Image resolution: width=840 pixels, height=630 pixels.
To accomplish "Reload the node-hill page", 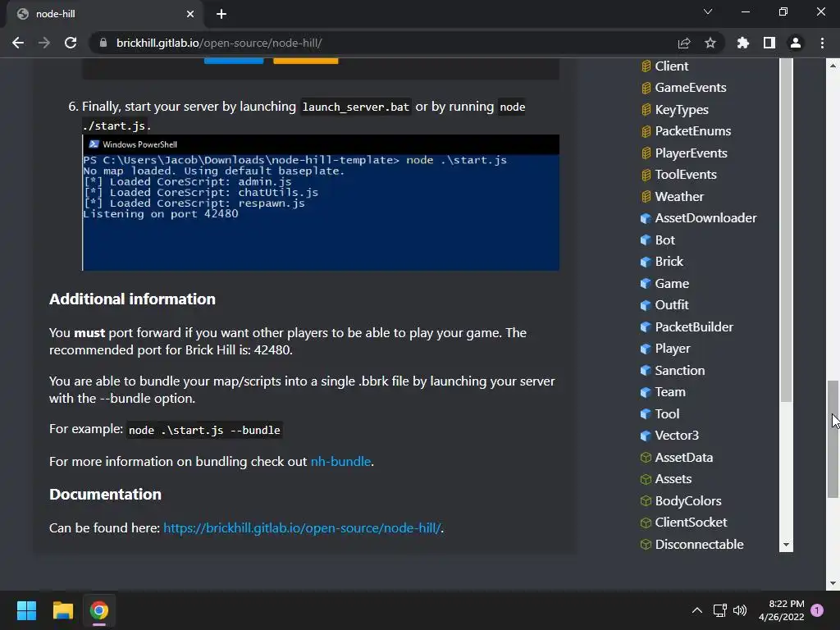I will 71,43.
